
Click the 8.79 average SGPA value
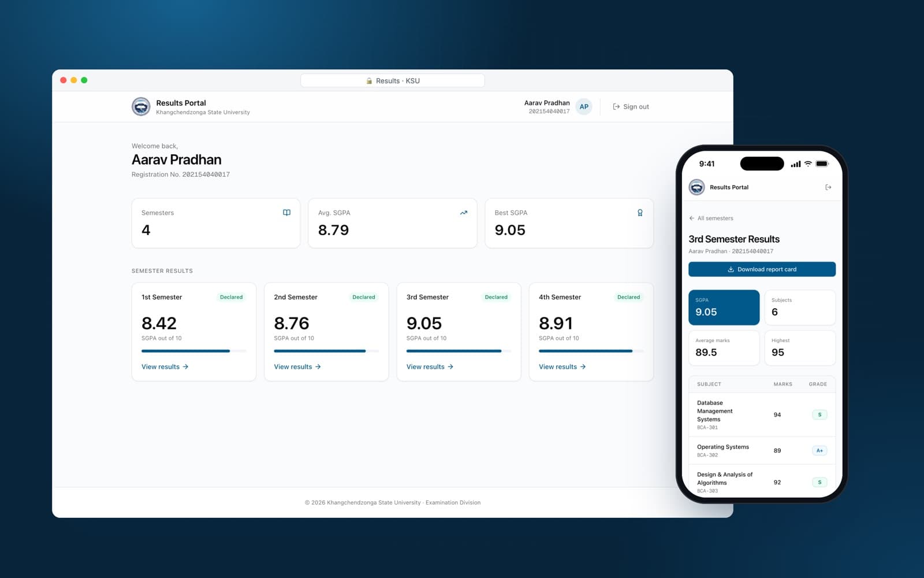coord(333,230)
